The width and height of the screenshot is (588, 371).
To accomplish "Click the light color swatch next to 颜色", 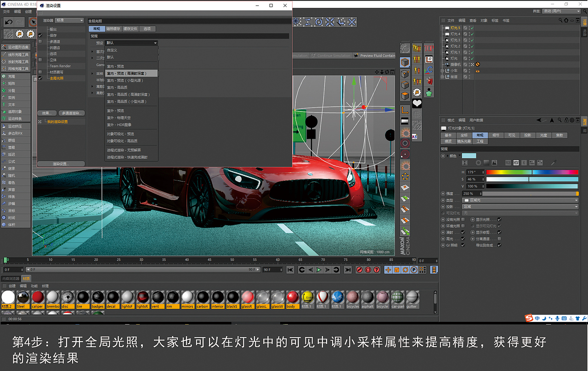I will [469, 156].
